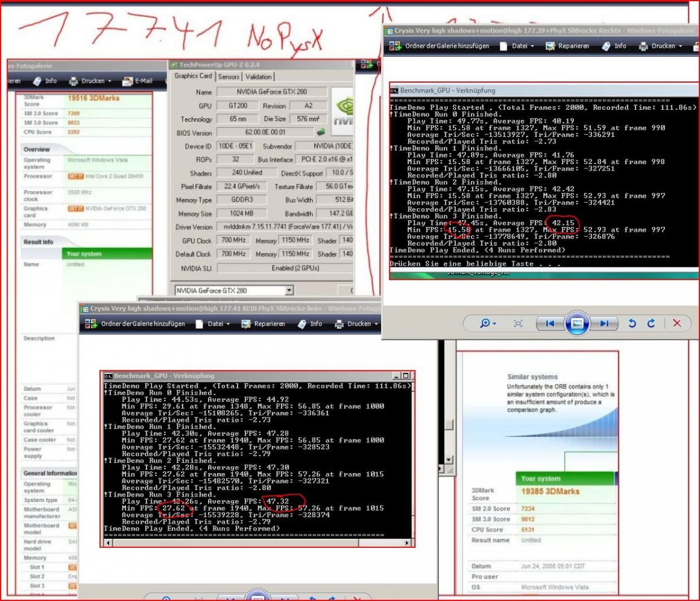Click the Reparieren icon in the 177.41 KEIN PhyX window
The width and height of the screenshot is (700, 601).
(x=246, y=324)
